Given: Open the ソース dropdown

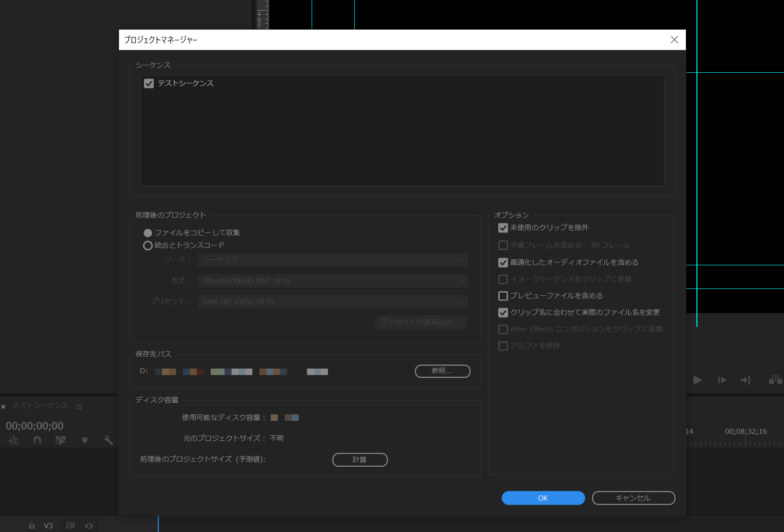Looking at the screenshot, I should [x=332, y=260].
